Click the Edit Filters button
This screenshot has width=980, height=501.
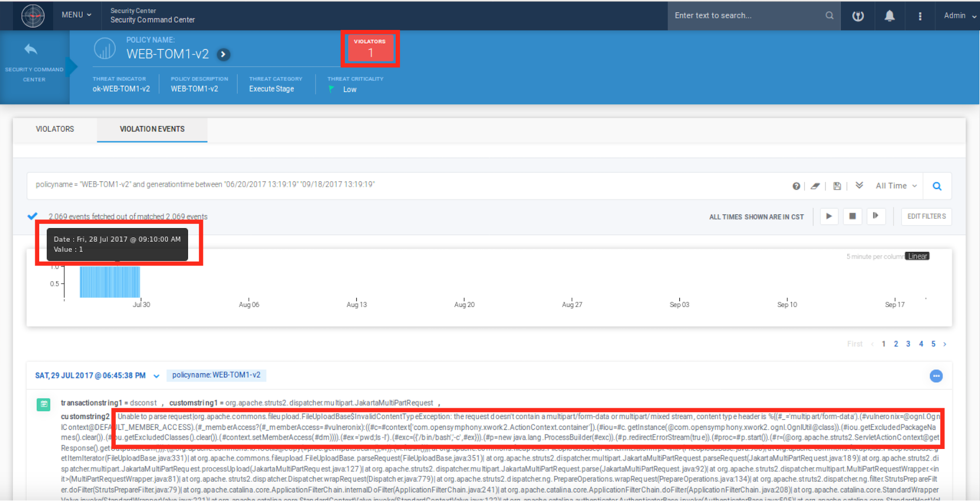pos(926,216)
